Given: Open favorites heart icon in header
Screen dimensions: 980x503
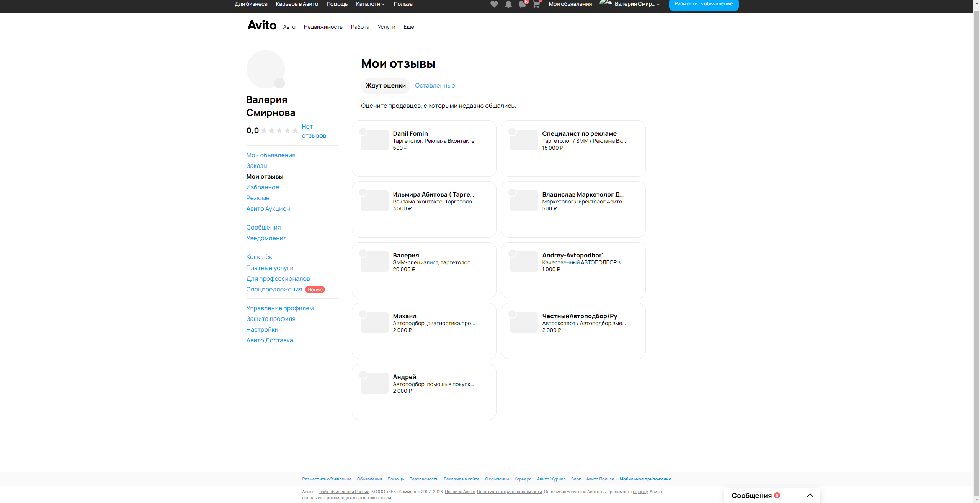Looking at the screenshot, I should coord(494,4).
